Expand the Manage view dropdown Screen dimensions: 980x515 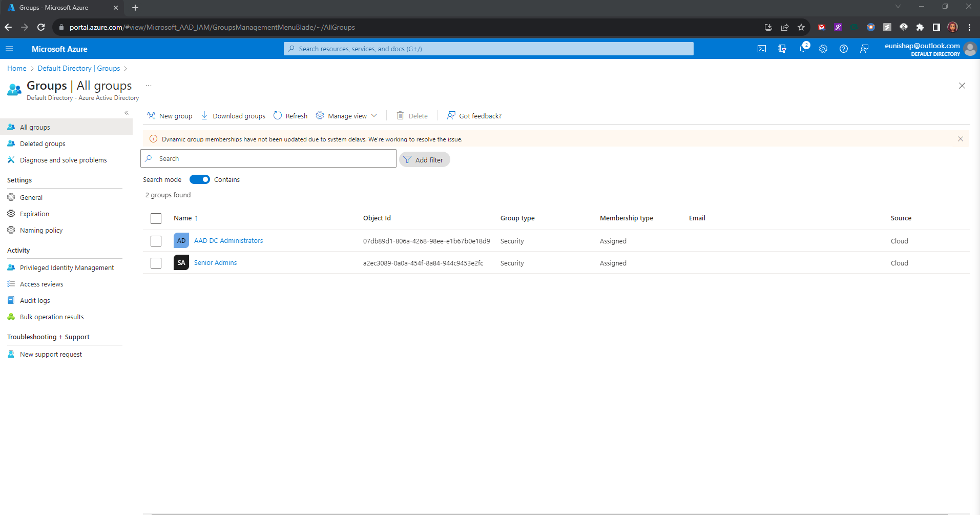click(x=347, y=116)
